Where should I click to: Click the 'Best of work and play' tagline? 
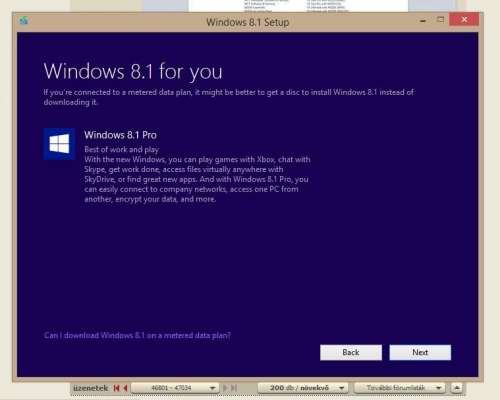121,149
